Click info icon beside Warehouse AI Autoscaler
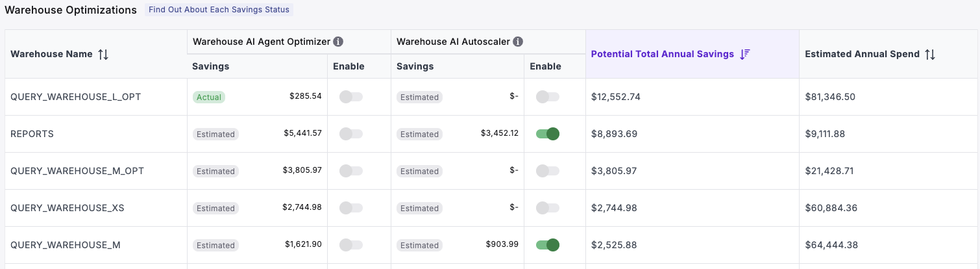This screenshot has height=269, width=980. click(x=518, y=42)
